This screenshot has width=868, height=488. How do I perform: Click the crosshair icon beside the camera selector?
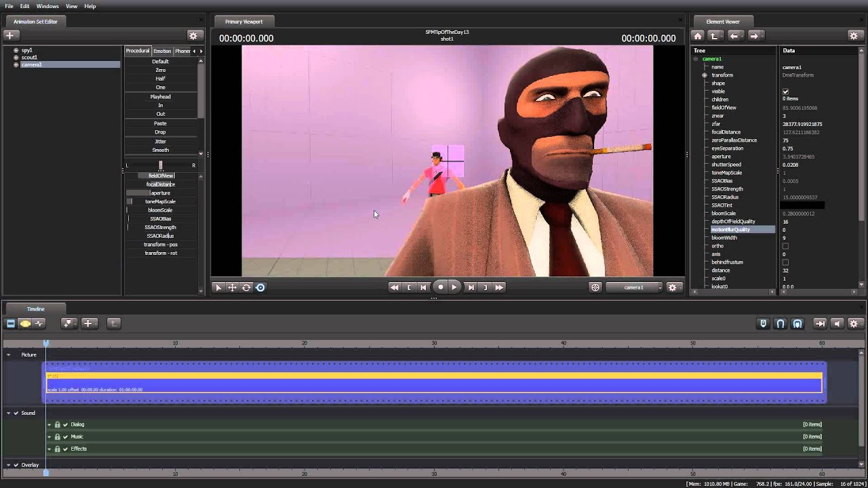point(595,287)
